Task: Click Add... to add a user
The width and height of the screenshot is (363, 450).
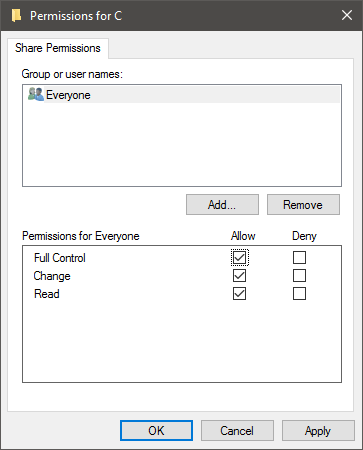Action: click(x=222, y=205)
